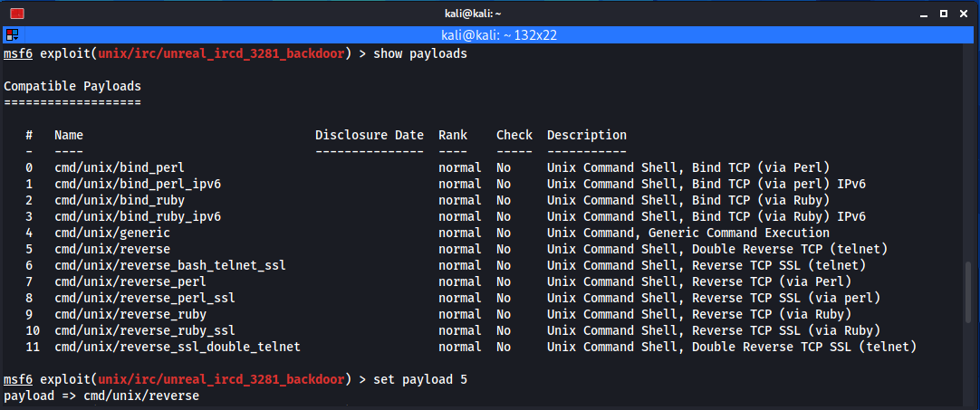This screenshot has height=410, width=980.
Task: Click the cmd/unix/bind_perl payload name
Action: [119, 167]
